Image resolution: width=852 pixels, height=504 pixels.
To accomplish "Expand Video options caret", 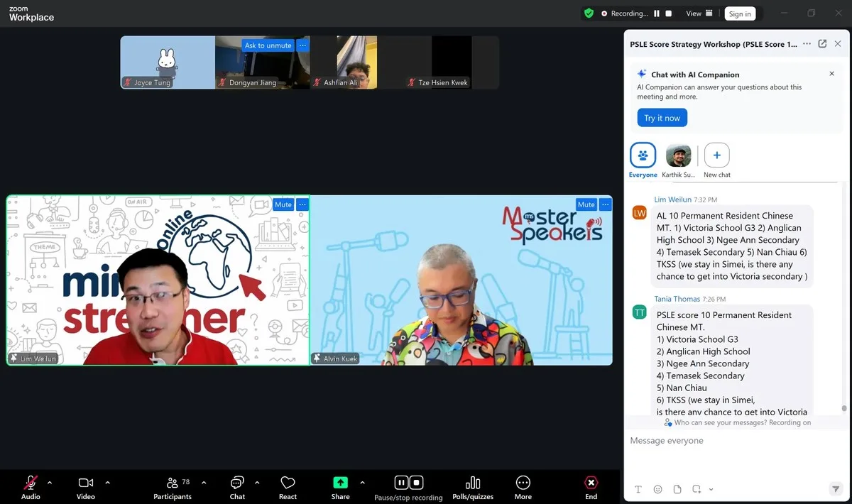I will pyautogui.click(x=108, y=483).
